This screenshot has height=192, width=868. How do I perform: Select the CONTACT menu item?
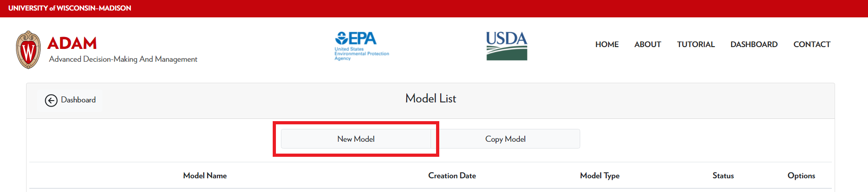pyautogui.click(x=812, y=44)
